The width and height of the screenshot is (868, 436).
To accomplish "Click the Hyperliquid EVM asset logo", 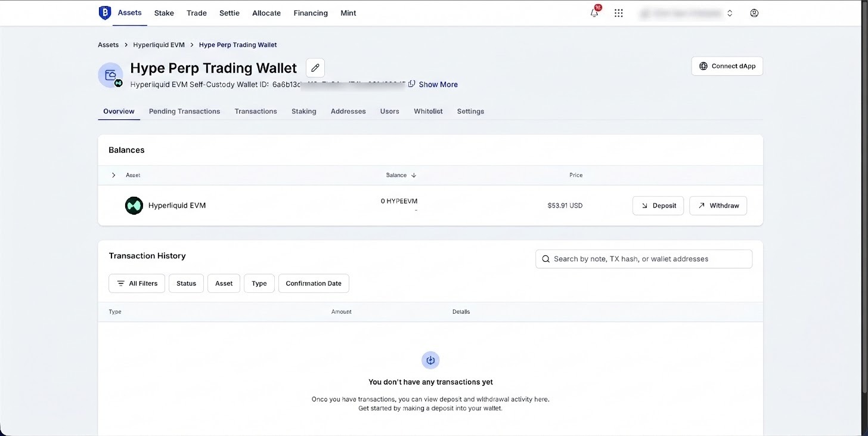I will pyautogui.click(x=134, y=205).
